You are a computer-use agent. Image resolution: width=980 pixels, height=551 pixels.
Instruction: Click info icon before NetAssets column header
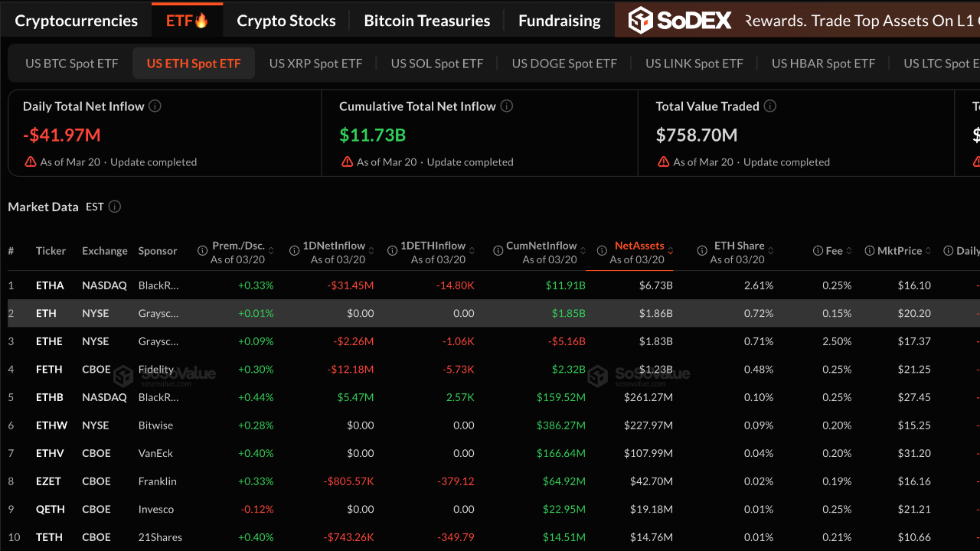coord(602,251)
